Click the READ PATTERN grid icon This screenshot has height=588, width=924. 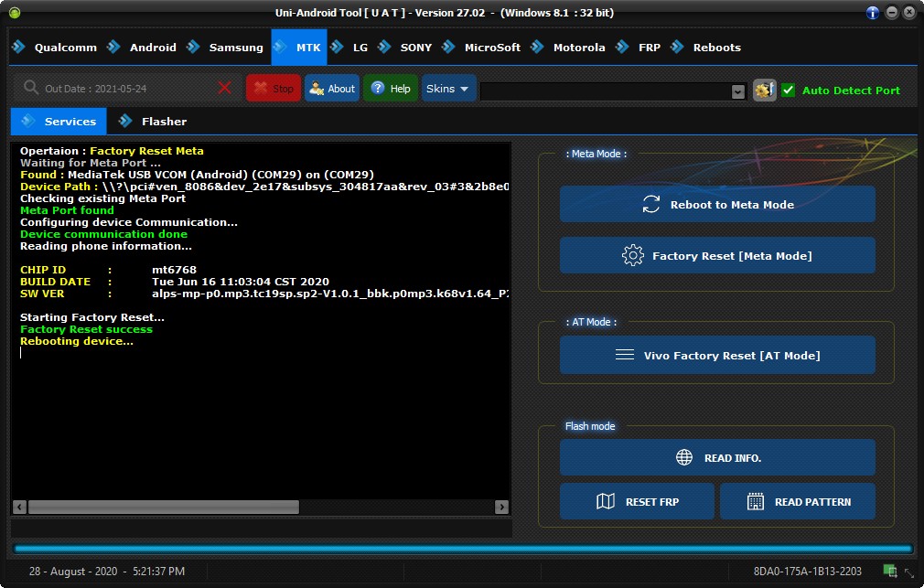(x=756, y=501)
